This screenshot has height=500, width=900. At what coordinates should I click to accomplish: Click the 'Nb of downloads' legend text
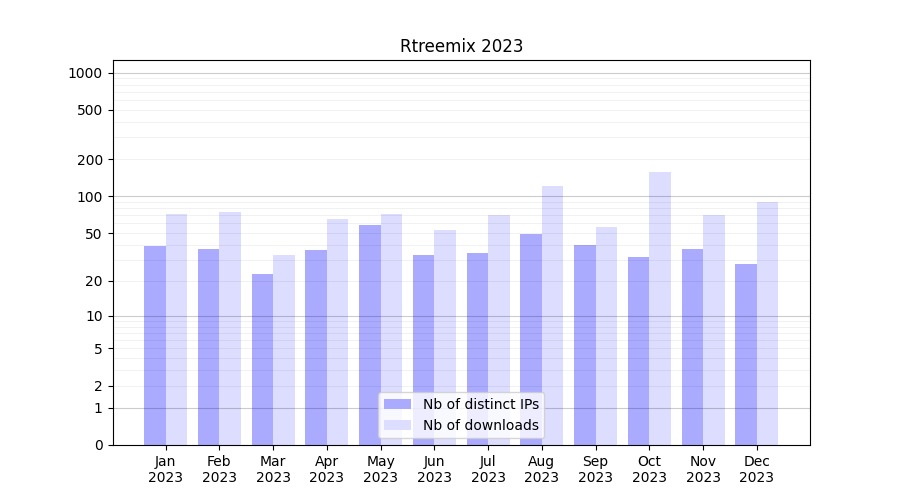pyautogui.click(x=480, y=425)
